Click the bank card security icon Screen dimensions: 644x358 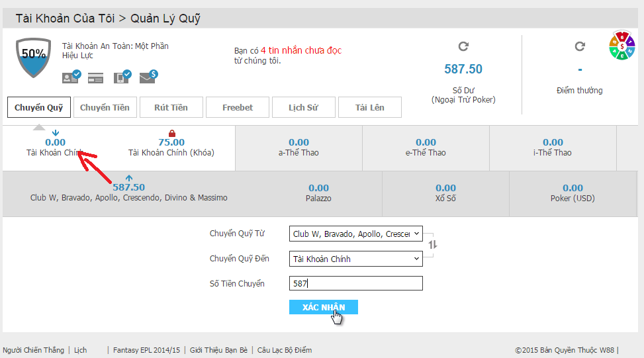(96, 78)
